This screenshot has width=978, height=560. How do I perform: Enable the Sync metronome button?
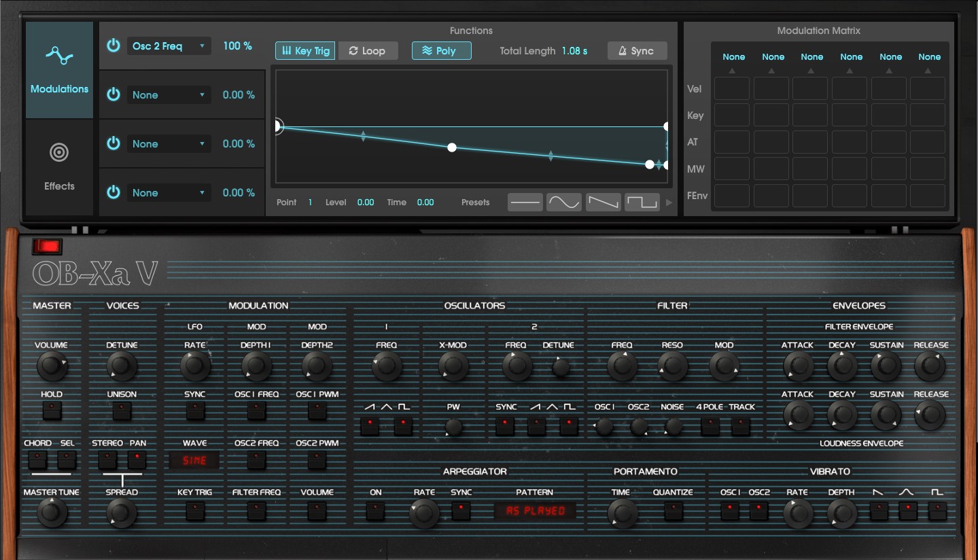pyautogui.click(x=637, y=51)
